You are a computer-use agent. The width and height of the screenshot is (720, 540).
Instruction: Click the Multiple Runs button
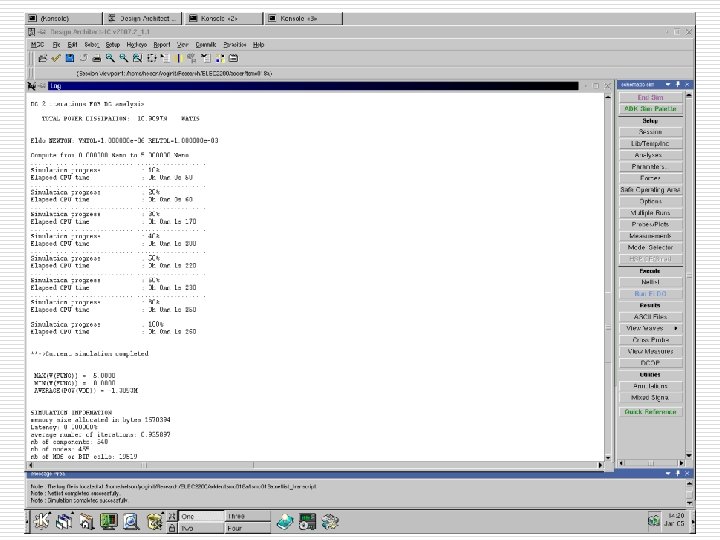650,213
